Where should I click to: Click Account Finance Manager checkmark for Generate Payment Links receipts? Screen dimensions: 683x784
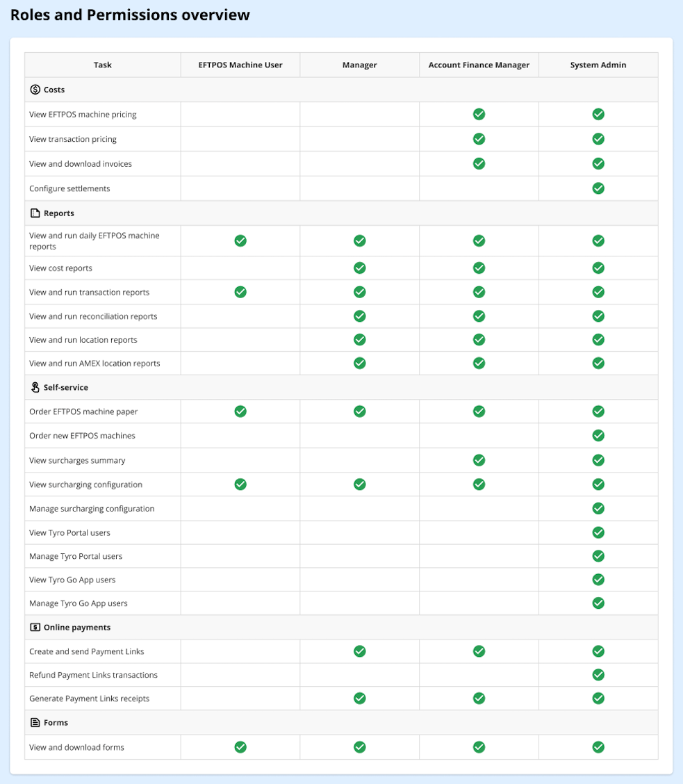[479, 698]
